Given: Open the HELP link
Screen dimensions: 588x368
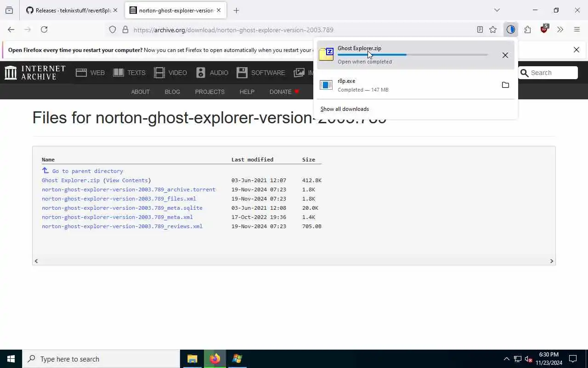Looking at the screenshot, I should tap(247, 92).
